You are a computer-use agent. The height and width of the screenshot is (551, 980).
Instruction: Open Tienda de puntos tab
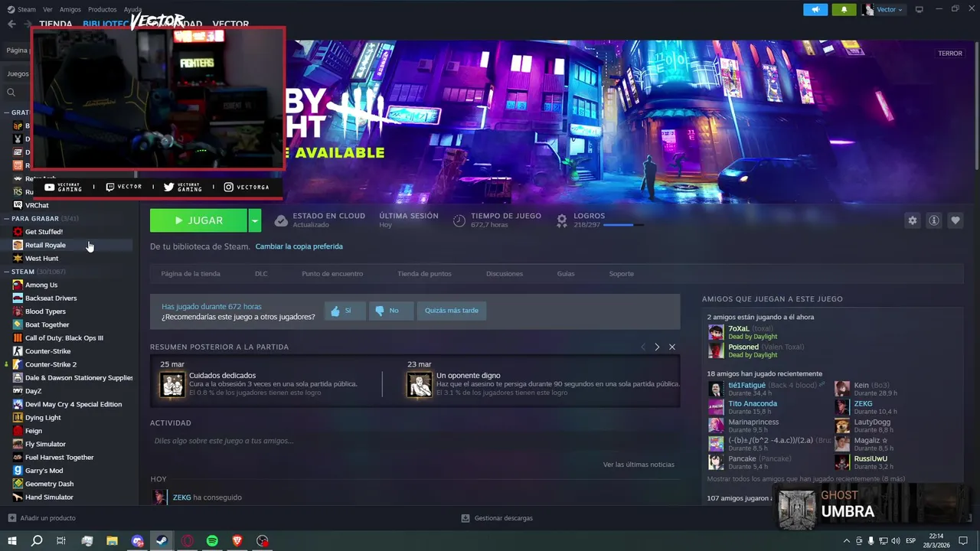(424, 273)
